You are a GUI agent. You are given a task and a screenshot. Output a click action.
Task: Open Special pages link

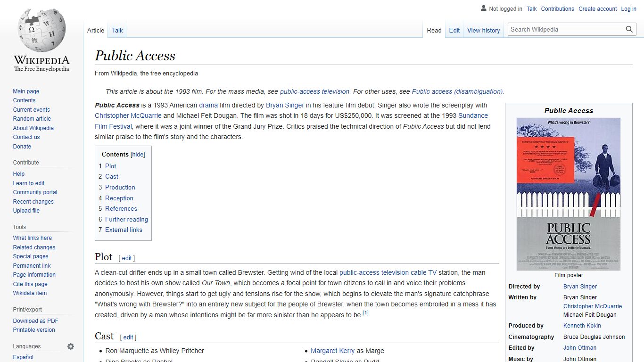point(30,256)
